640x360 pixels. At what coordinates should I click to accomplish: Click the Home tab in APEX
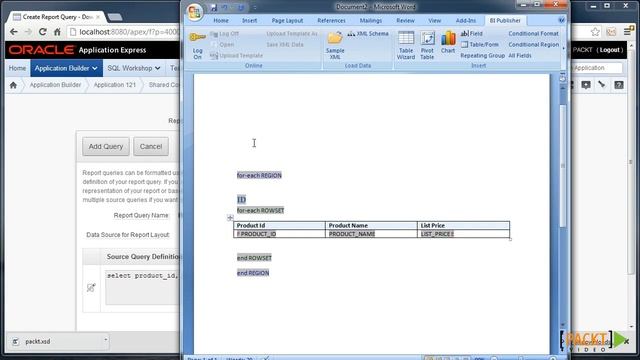[x=17, y=68]
